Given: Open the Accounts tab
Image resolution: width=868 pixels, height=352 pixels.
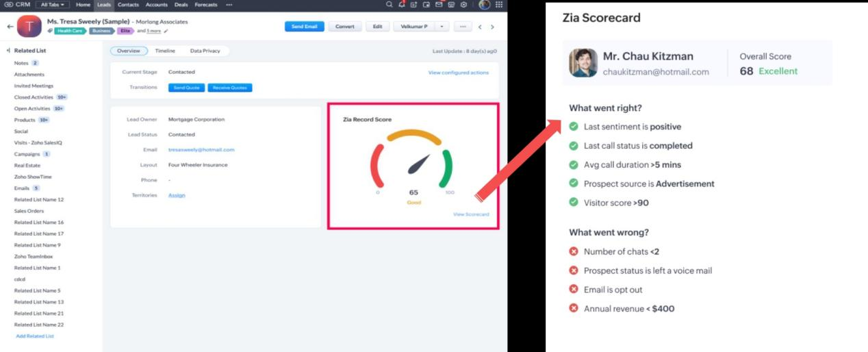Looking at the screenshot, I should 157,5.
